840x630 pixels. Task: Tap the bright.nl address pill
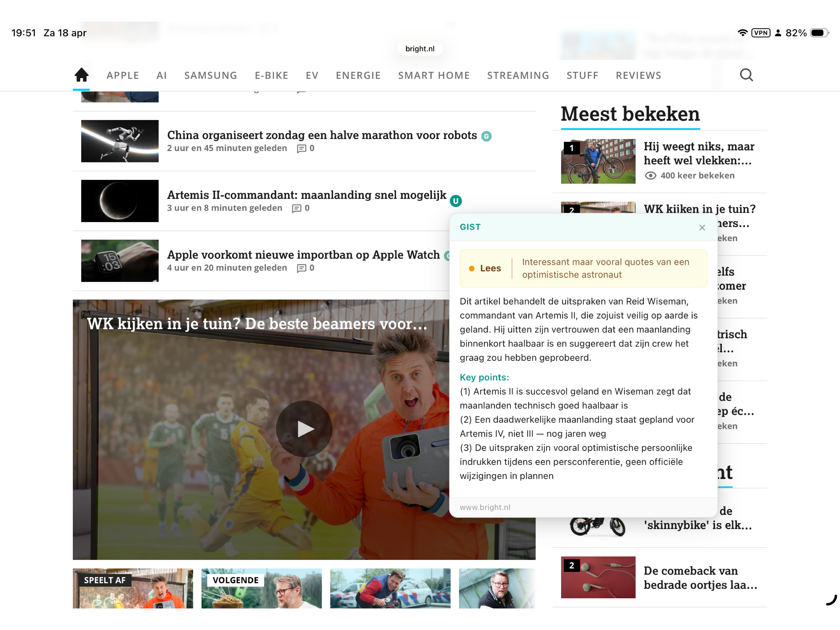coord(420,49)
